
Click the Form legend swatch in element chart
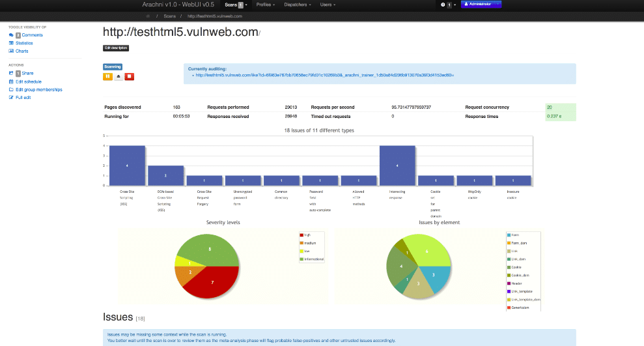509,235
